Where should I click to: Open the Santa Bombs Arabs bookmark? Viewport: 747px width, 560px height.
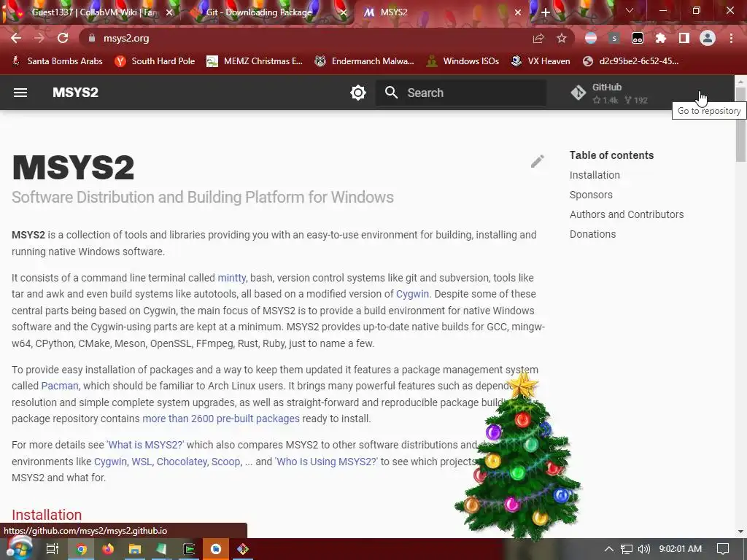point(57,61)
